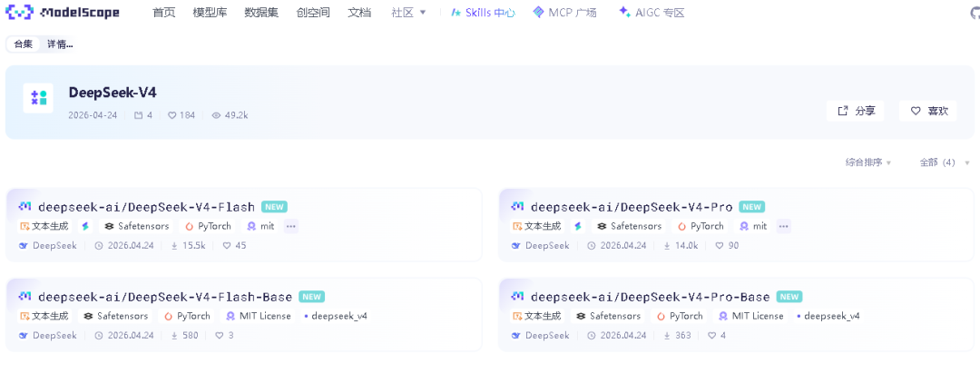Click the model icon beside DeepSeek-V4-Pro title
The height and width of the screenshot is (373, 980).
(517, 206)
